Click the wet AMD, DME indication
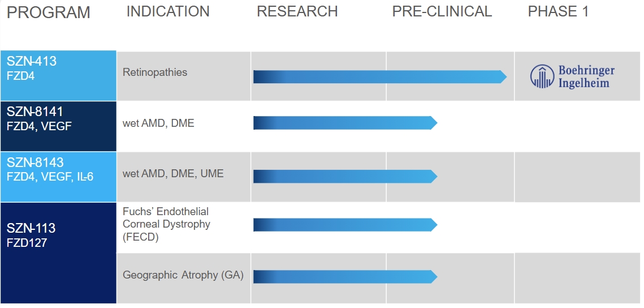The width and height of the screenshot is (644, 308). click(x=158, y=123)
